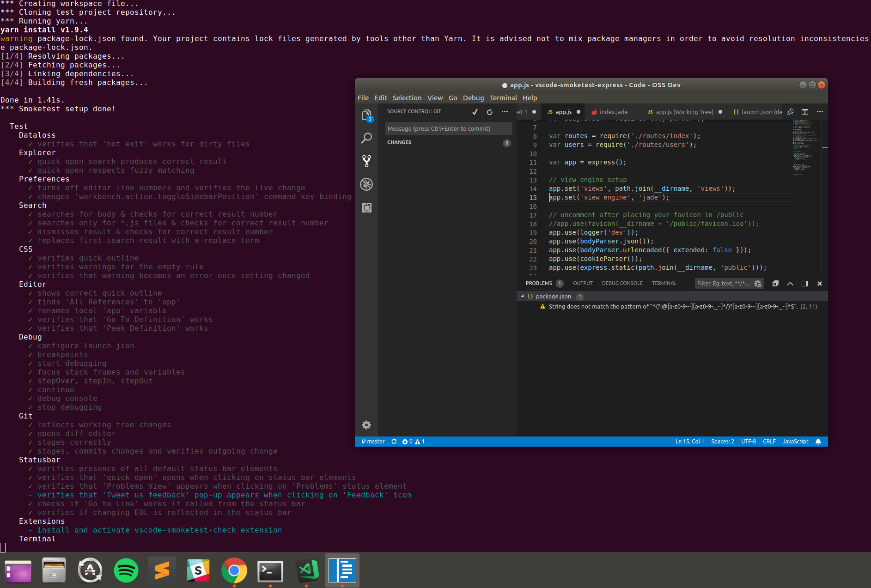Select the Search icon in the activity bar

[x=366, y=138]
